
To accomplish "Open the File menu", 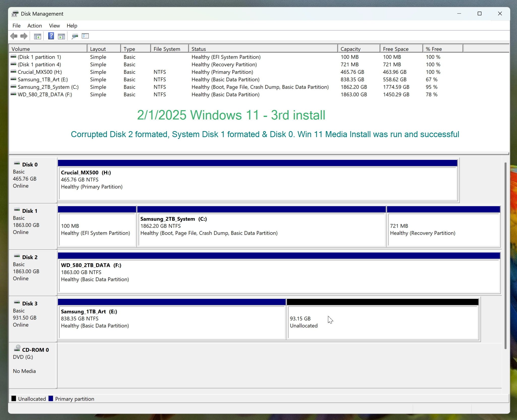I will coord(16,26).
